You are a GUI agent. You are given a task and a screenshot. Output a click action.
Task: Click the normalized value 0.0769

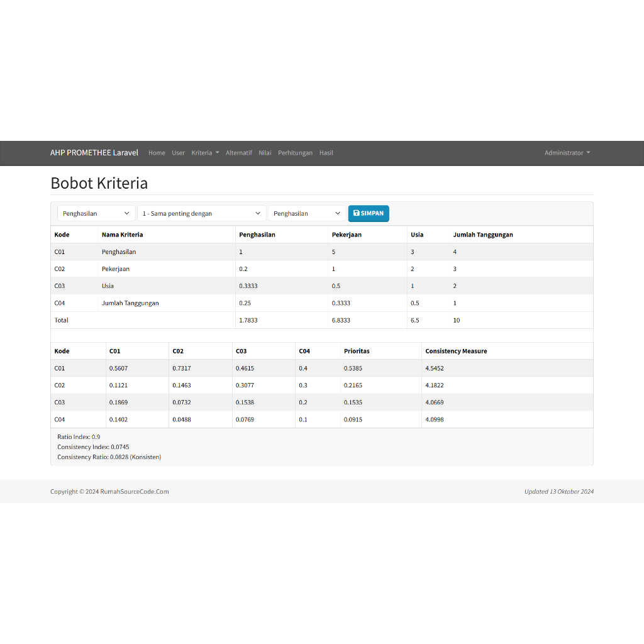245,419
